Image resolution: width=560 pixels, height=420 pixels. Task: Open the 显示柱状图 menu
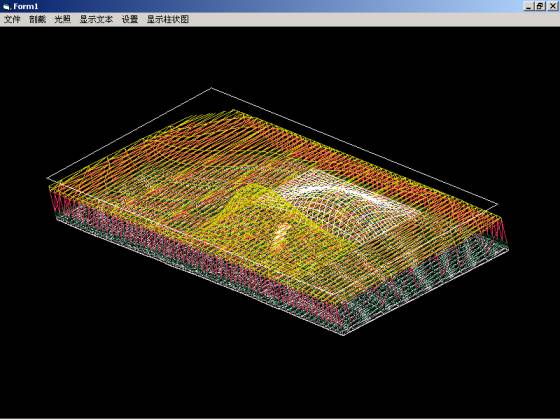[x=168, y=19]
